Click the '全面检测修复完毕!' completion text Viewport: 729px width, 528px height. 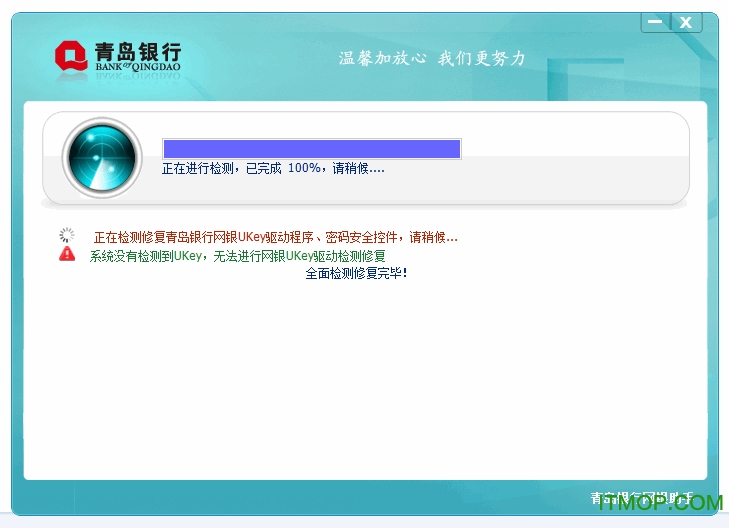pyautogui.click(x=356, y=273)
